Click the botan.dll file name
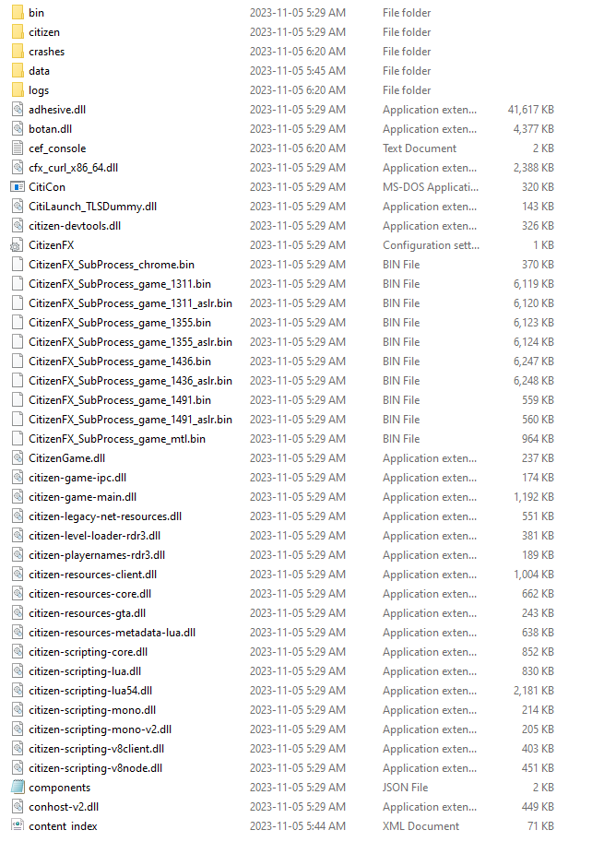 click(51, 129)
